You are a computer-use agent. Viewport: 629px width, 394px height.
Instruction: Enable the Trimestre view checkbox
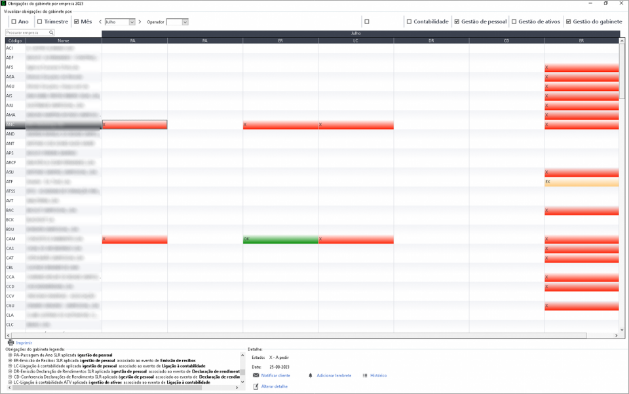tap(40, 22)
